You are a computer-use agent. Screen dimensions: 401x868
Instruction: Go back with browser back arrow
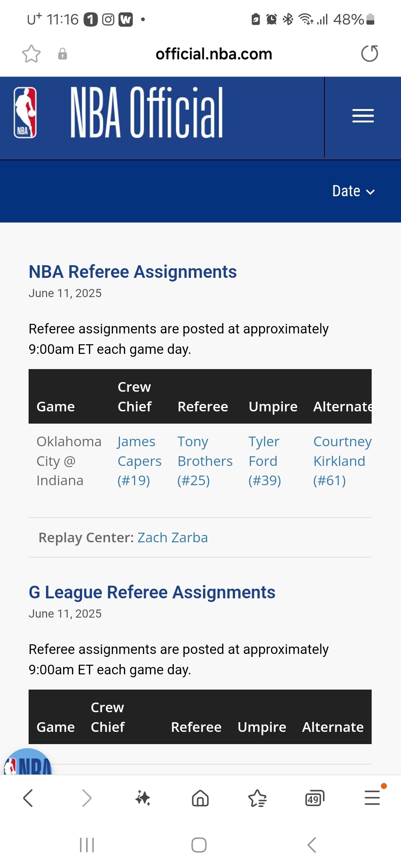pos(28,798)
